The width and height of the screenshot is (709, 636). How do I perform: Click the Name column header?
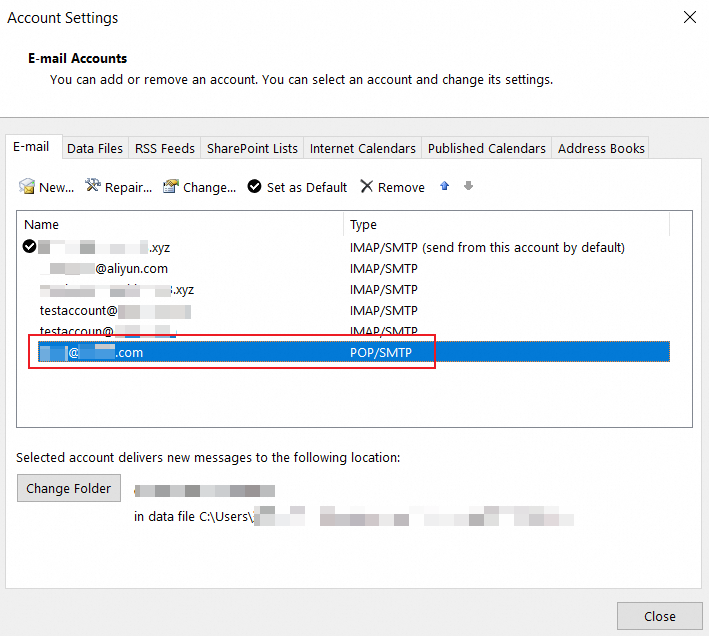coord(180,224)
